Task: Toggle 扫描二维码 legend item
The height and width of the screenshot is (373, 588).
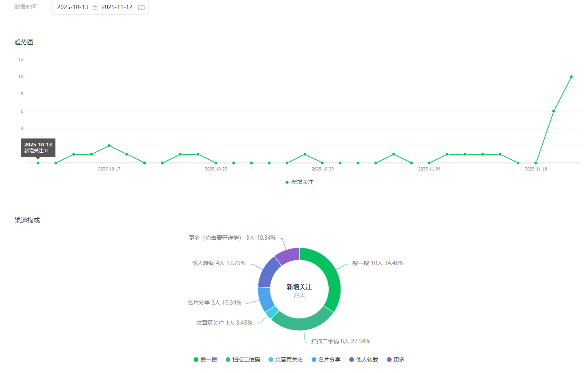Action: [x=243, y=360]
